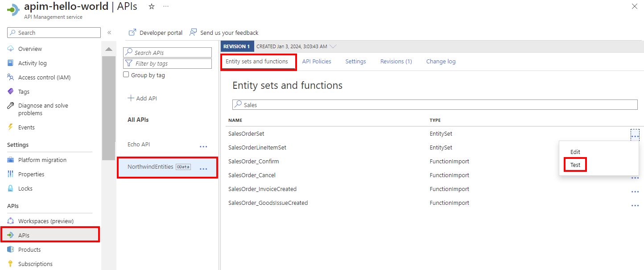
Task: Open the header more options ellipsis
Action: (166, 6)
